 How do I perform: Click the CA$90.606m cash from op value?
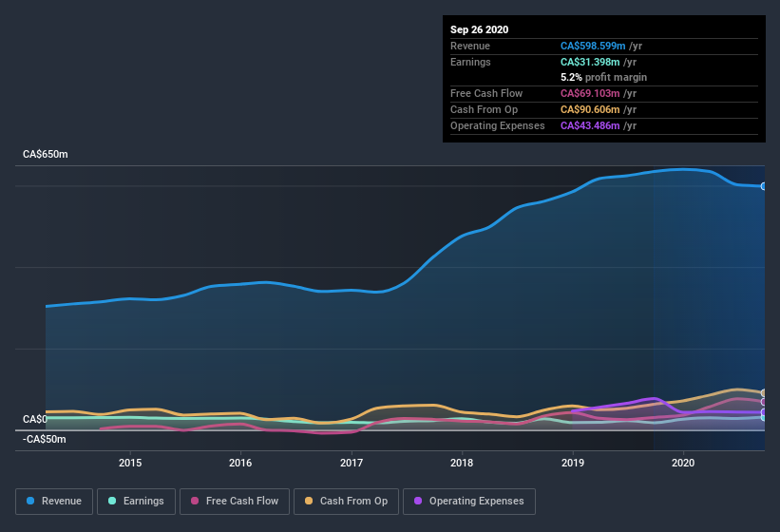pos(590,109)
